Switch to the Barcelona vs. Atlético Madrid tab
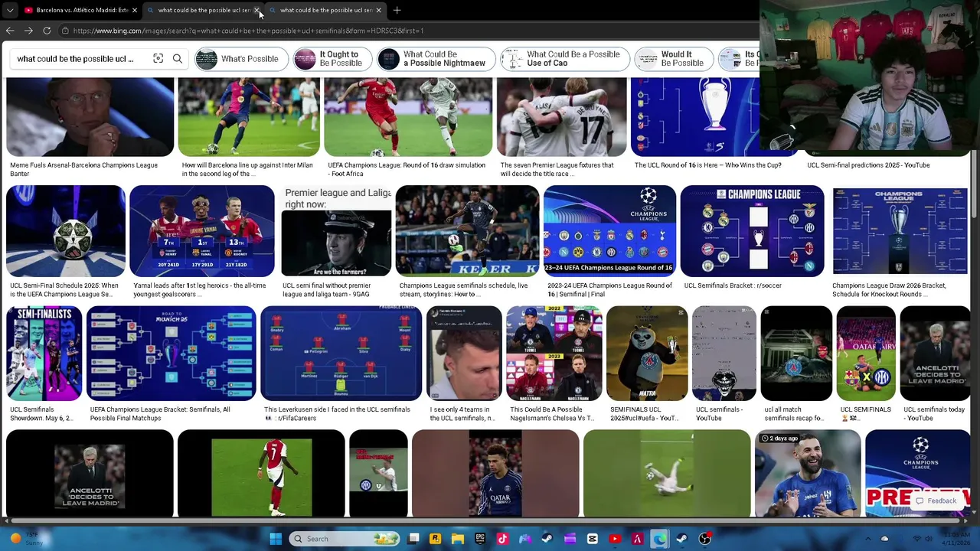Screen dimensions: 980x551 pos(76,10)
